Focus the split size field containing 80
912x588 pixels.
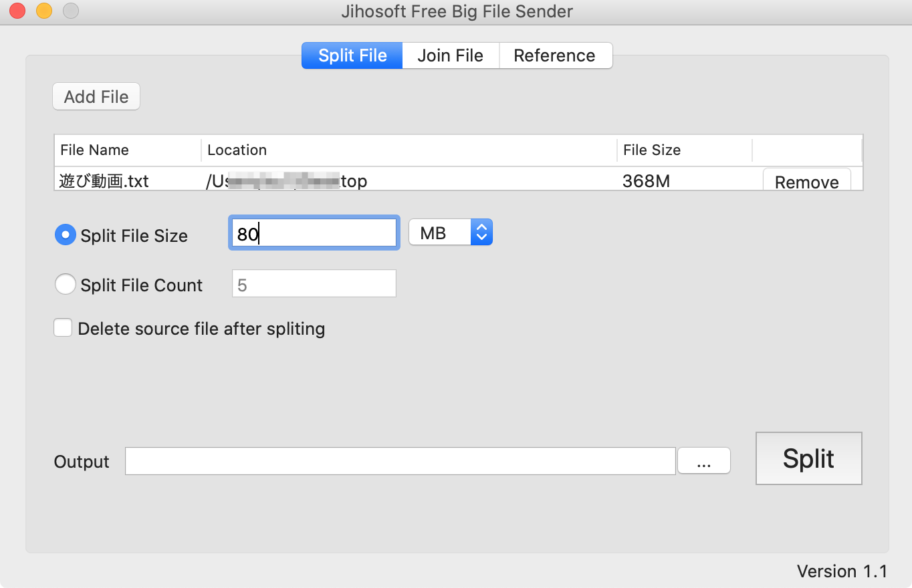click(314, 233)
